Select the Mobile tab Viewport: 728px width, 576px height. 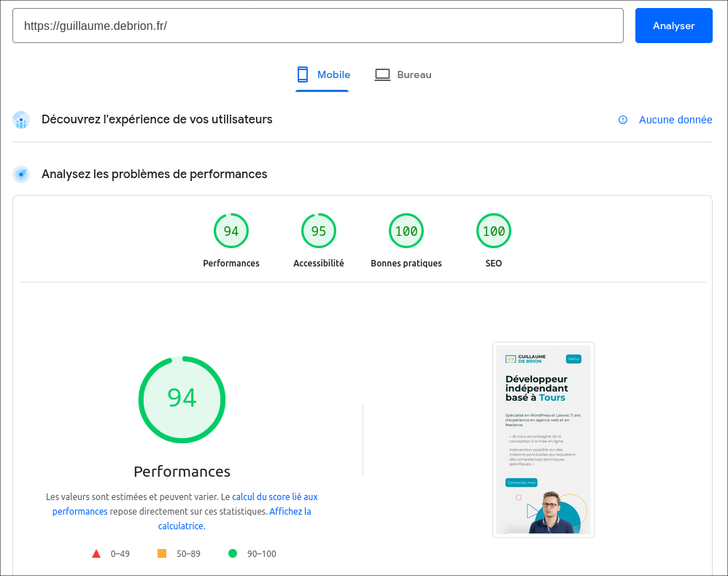[x=322, y=74]
